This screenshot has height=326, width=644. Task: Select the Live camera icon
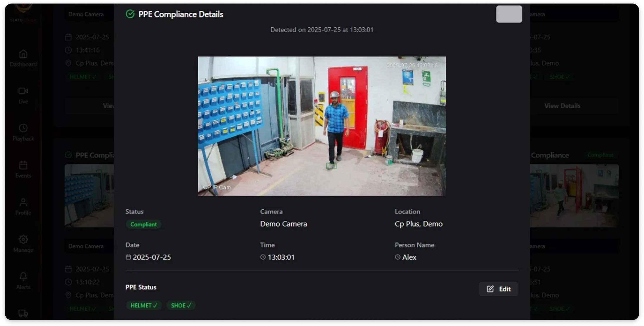pos(23,91)
